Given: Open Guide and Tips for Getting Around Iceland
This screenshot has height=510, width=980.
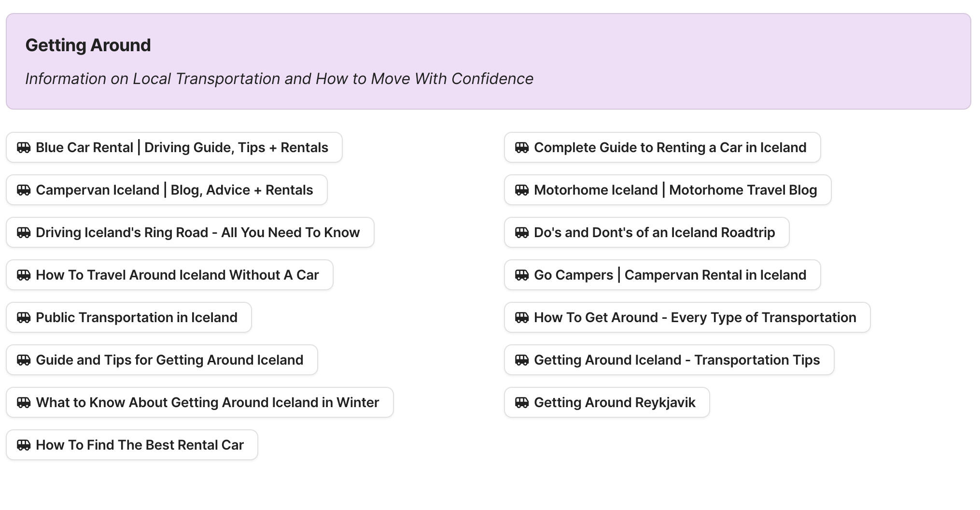Looking at the screenshot, I should 169,360.
